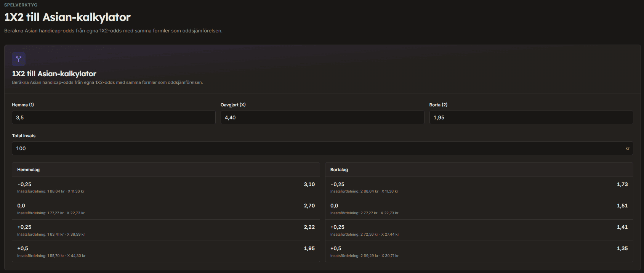The width and height of the screenshot is (644, 273).
Task: Click the card heading below the purple icon
Action: [x=54, y=74]
